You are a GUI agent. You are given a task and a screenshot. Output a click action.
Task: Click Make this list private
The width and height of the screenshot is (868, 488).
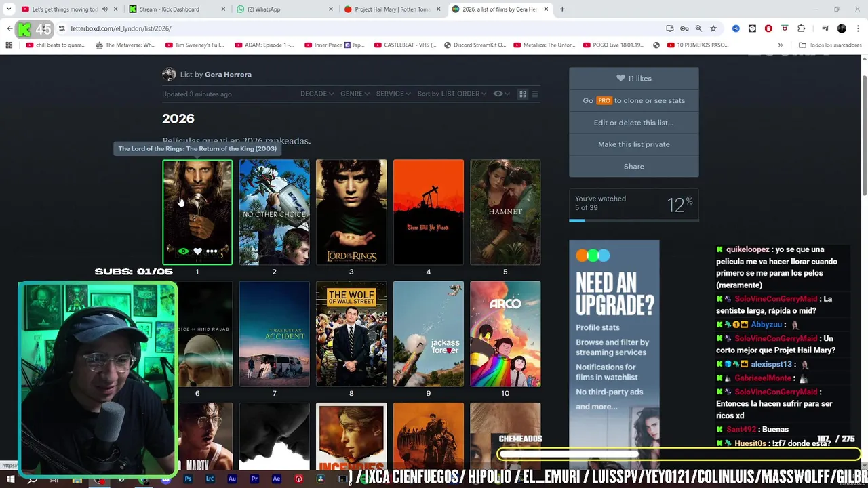[633, 144]
